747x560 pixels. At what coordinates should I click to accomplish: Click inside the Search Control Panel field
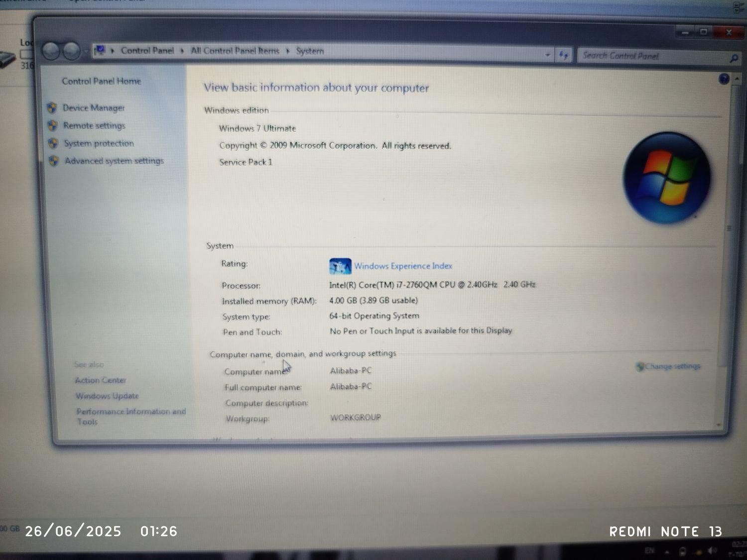pos(652,56)
